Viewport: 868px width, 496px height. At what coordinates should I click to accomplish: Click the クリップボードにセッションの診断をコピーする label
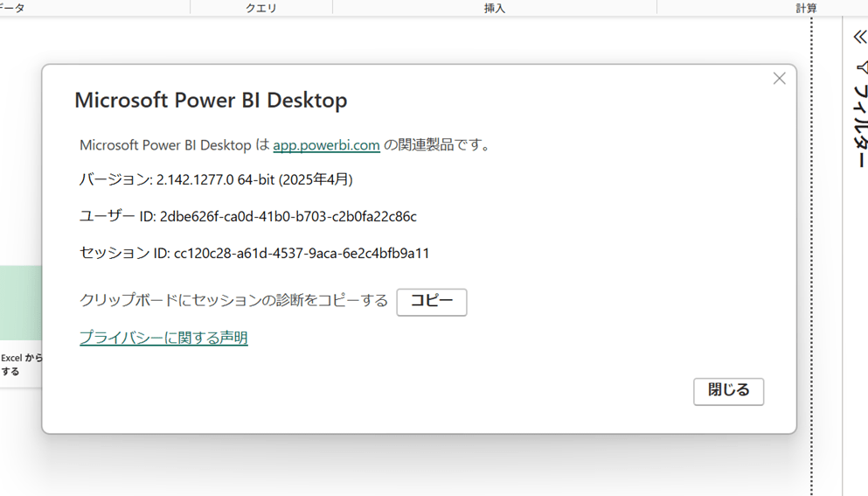(x=233, y=300)
